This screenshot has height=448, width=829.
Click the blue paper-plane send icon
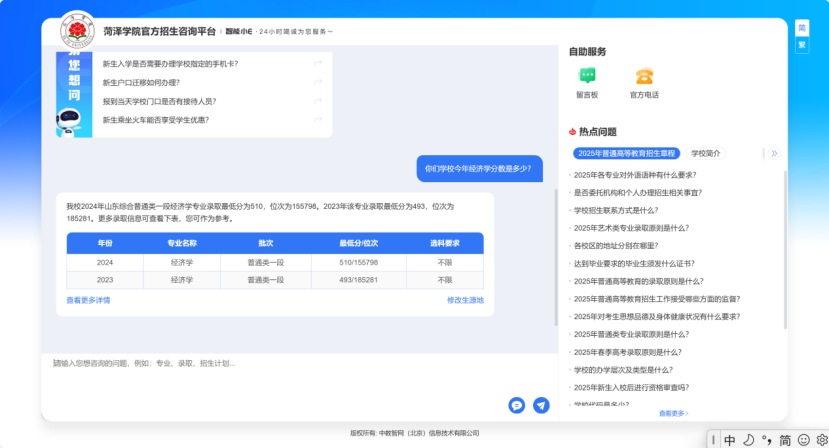tap(541, 405)
